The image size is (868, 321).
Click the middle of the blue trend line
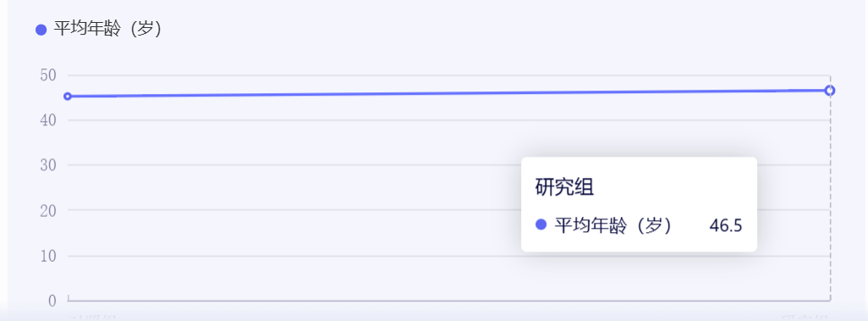point(448,93)
